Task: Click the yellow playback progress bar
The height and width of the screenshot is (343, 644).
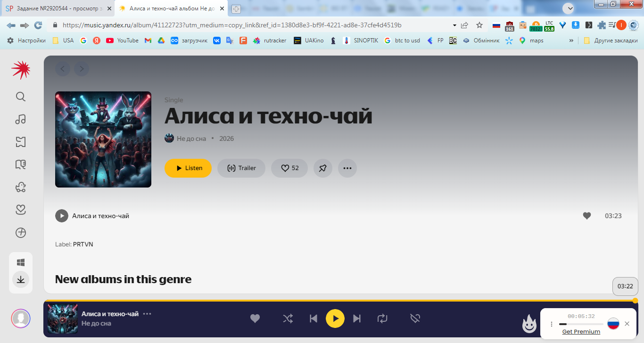Action: coord(339,300)
